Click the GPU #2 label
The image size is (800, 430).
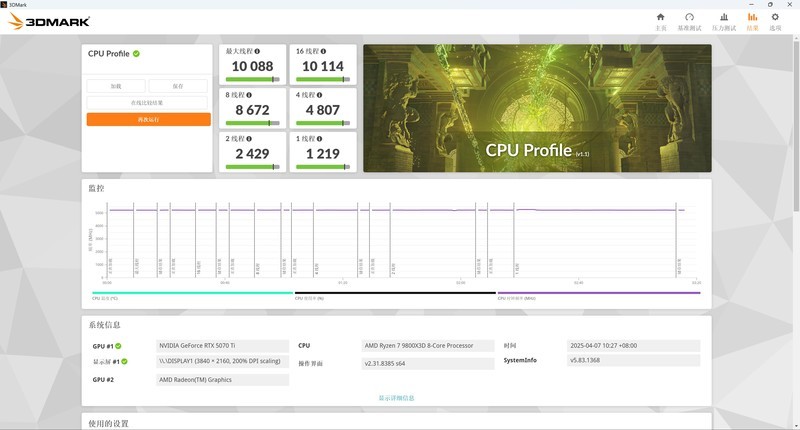[x=103, y=380]
